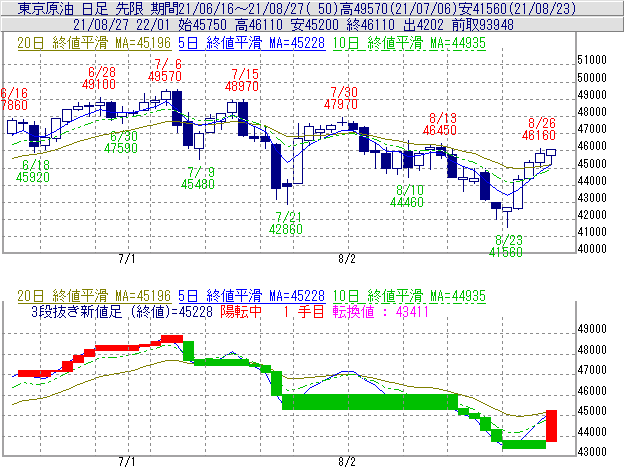Viewport: 624px width, 475px height.
Task: Select 10日 終値平滑 legend above the three-line break chart
Action: [409, 296]
